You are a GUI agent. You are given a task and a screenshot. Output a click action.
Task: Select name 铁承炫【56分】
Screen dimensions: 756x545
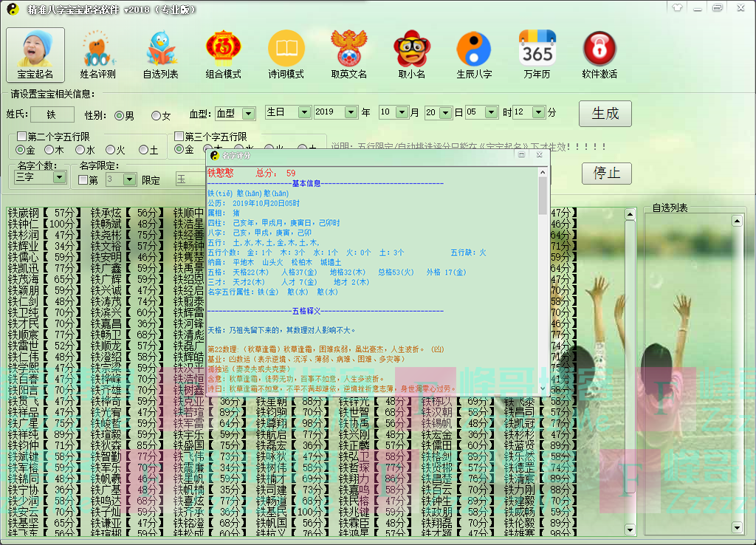[127, 213]
